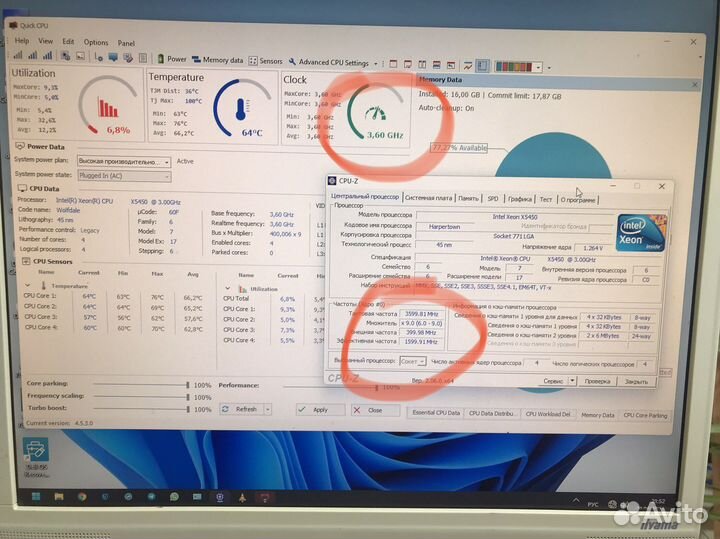
Task: Click the Refresh button
Action: pyautogui.click(x=241, y=409)
